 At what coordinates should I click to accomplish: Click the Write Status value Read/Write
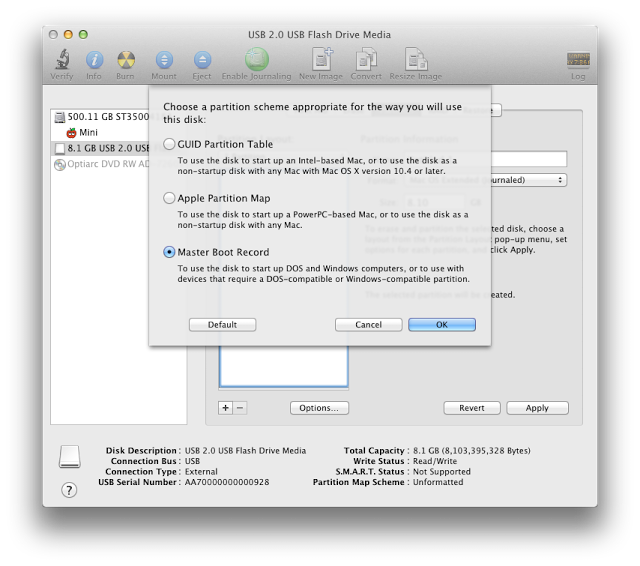tap(435, 461)
